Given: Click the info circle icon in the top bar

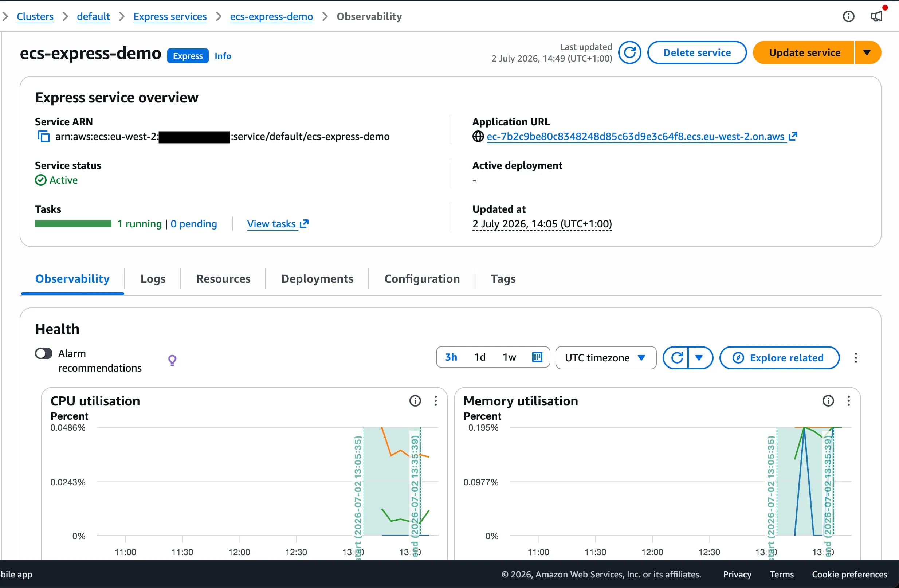Looking at the screenshot, I should pyautogui.click(x=848, y=16).
